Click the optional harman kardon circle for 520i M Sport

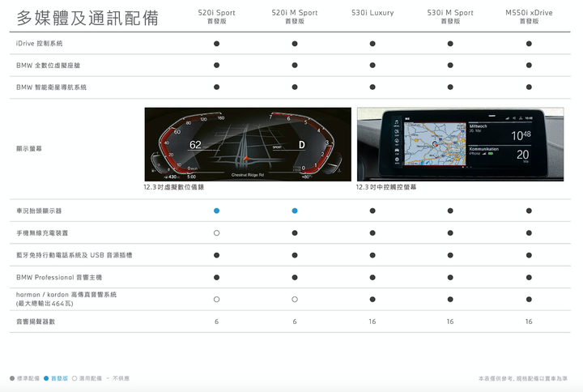(295, 300)
